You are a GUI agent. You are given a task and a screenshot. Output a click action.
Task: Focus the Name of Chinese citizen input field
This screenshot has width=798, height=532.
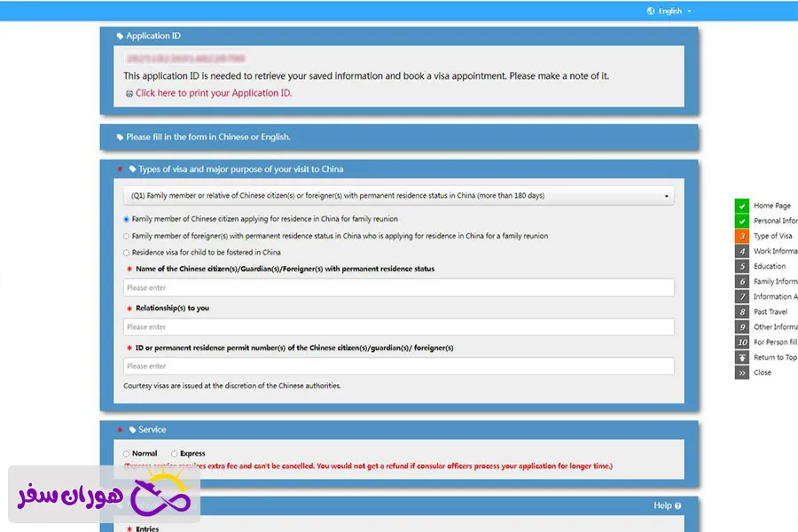click(x=398, y=287)
